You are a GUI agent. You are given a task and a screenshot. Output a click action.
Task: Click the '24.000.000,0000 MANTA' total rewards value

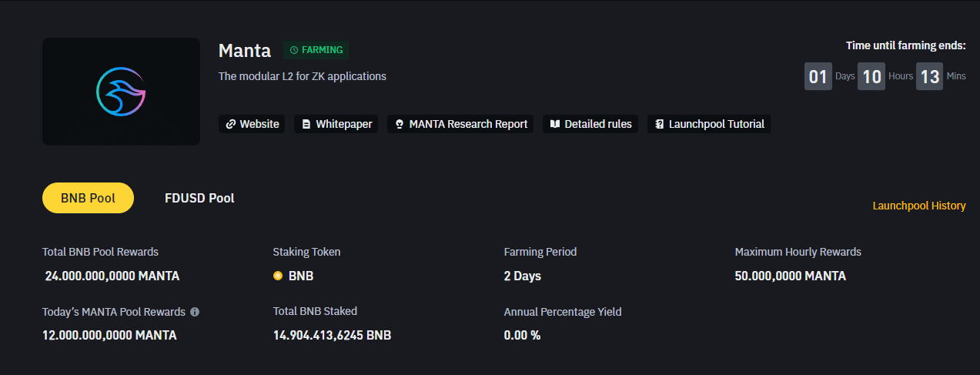[x=112, y=276]
